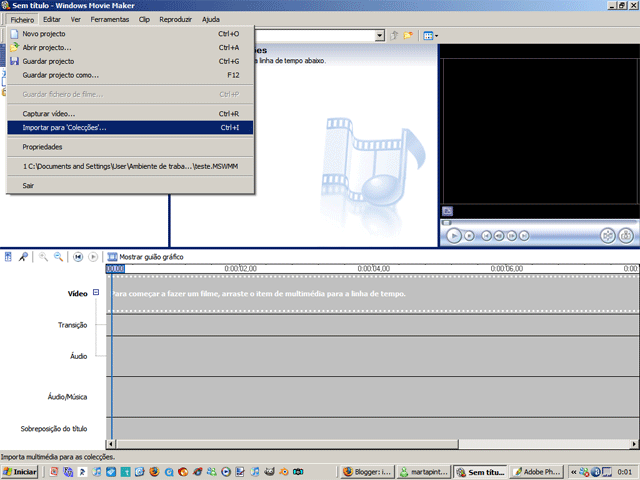Click the 0:00:04,00 ruler mark
Screen dimensions: 640x480
pos(373,269)
